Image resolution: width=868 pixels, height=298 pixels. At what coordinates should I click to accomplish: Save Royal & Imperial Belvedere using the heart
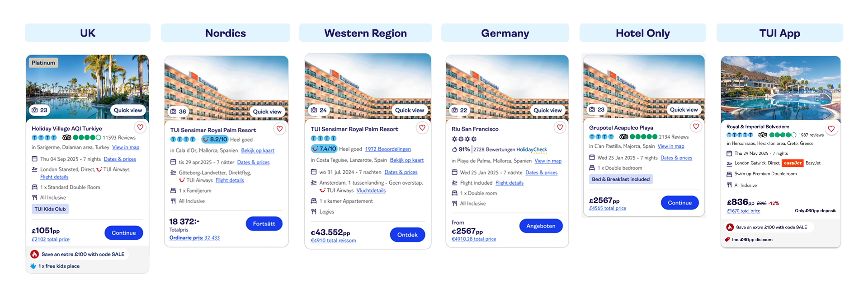[x=831, y=129]
